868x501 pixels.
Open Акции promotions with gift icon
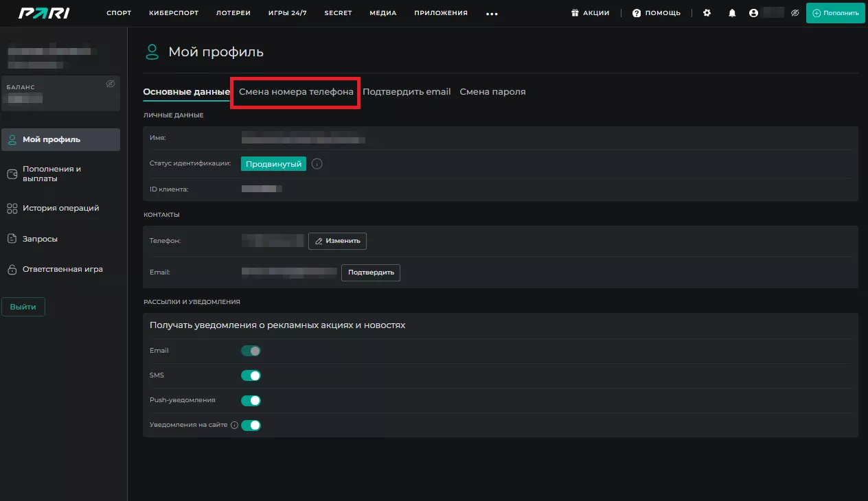pyautogui.click(x=590, y=13)
